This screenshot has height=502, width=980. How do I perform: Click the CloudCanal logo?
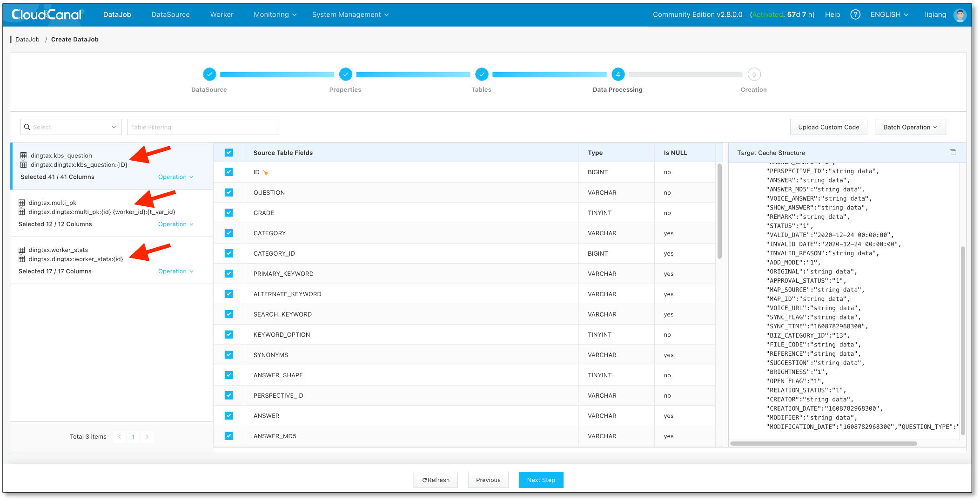45,14
